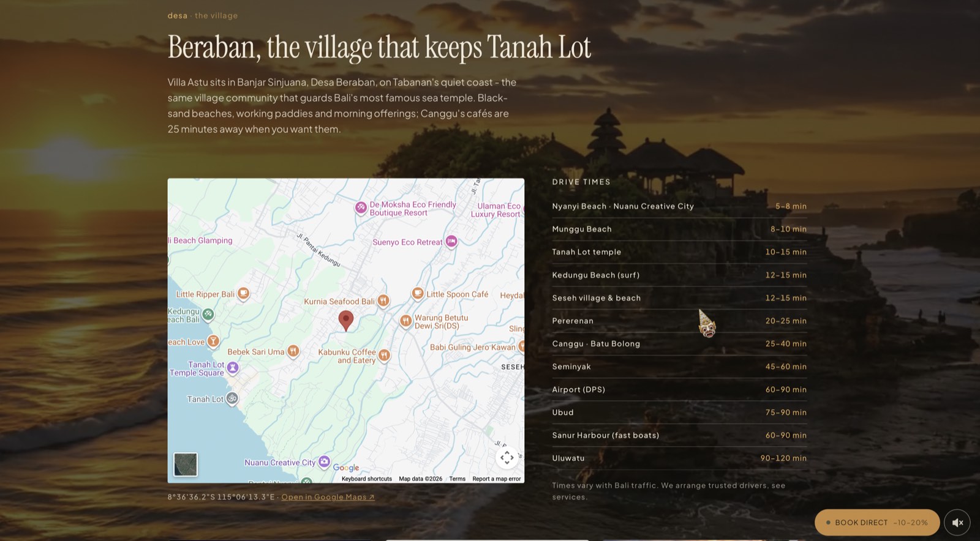The image size is (980, 541).
Task: Select the Munggu Beach drive time row
Action: pyautogui.click(x=679, y=229)
